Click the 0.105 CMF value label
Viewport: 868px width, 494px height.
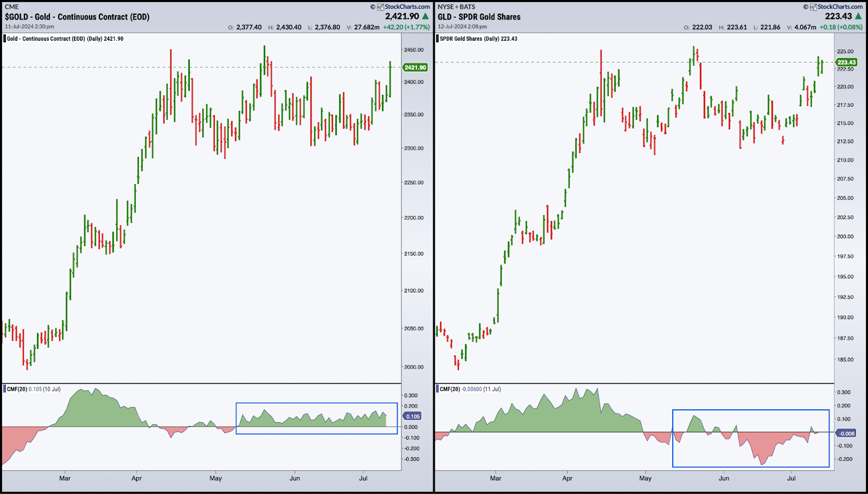(413, 416)
